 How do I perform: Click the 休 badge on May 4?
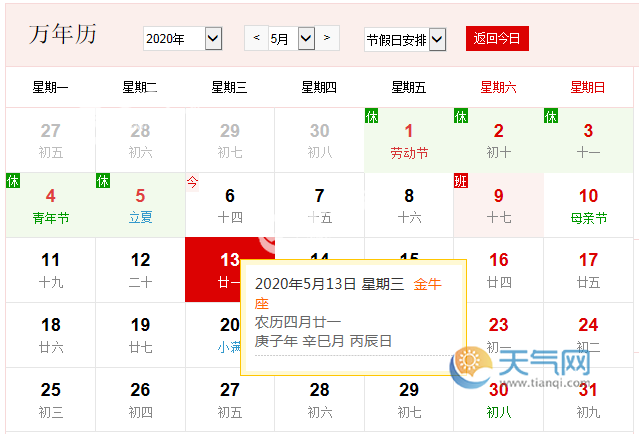tap(13, 181)
